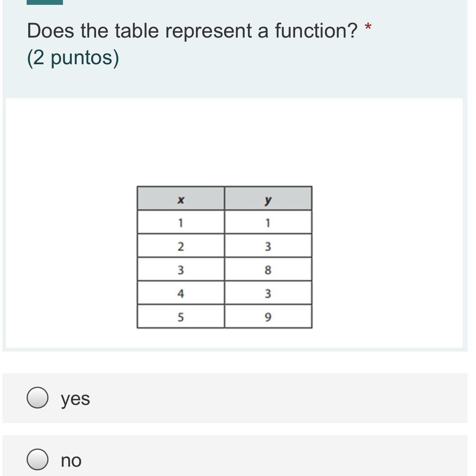Image resolution: width=476 pixels, height=476 pixels.
Task: Click the x column cell containing 3
Action: (181, 270)
